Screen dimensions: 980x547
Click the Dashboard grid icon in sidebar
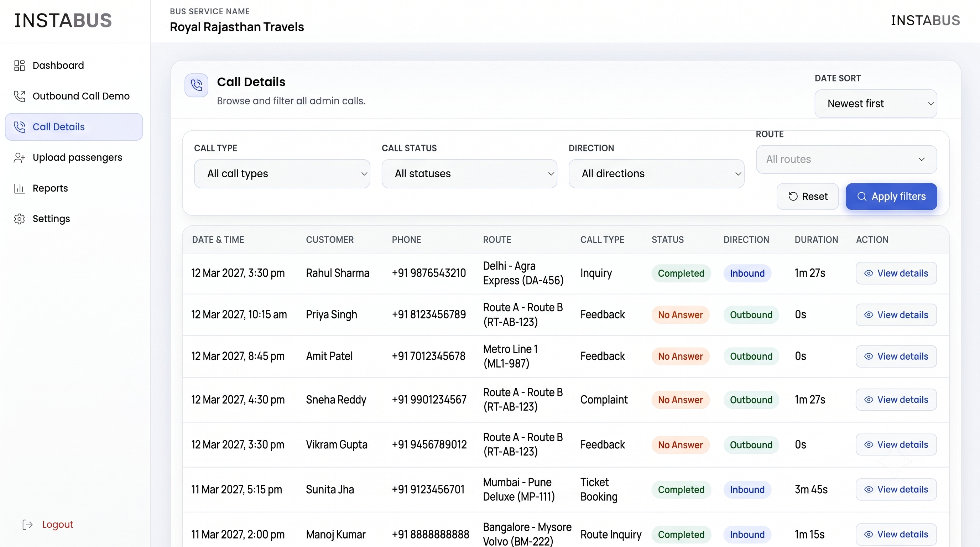19,66
